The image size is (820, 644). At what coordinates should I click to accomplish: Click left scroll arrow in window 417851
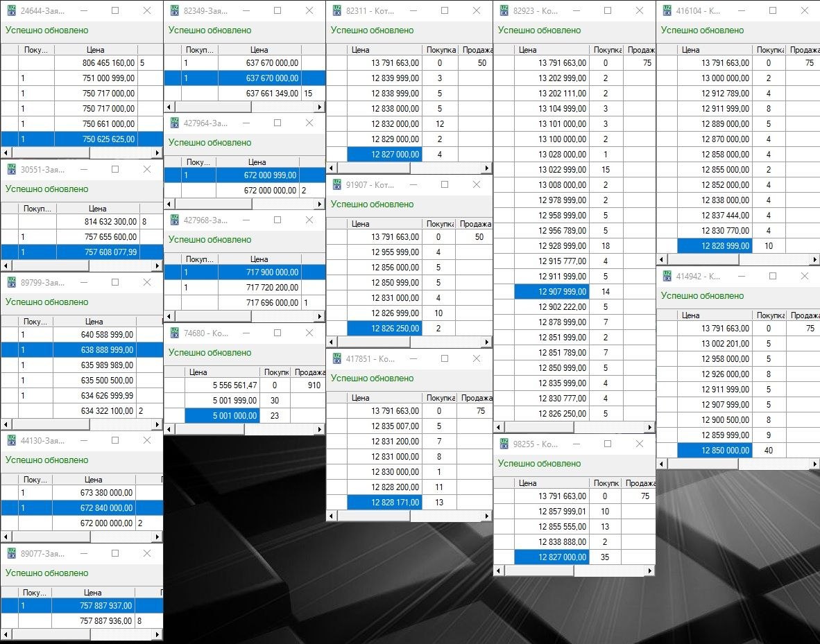(331, 516)
